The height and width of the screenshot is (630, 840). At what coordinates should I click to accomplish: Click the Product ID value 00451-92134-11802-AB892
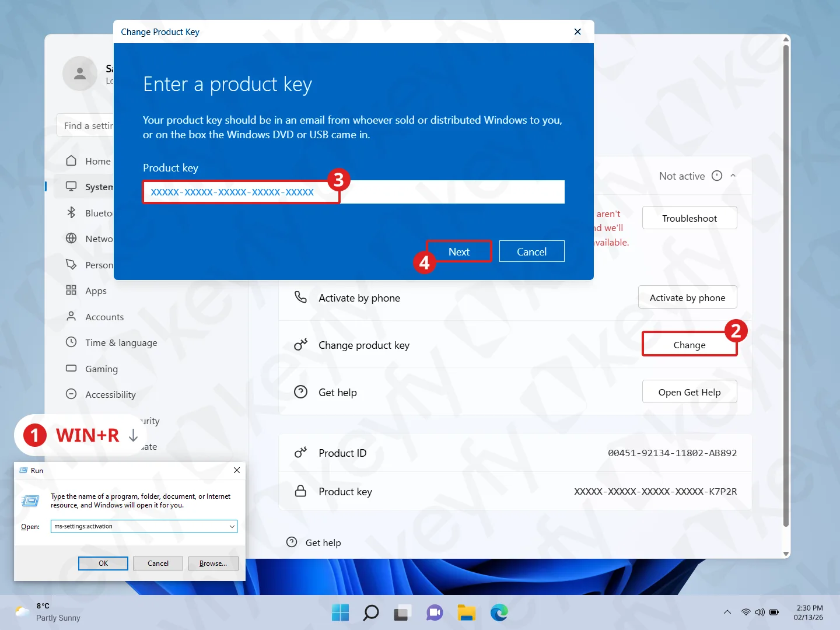[x=672, y=453]
